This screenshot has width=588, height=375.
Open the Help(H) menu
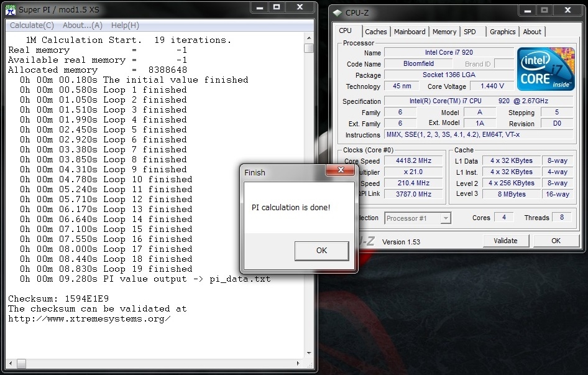pos(125,25)
